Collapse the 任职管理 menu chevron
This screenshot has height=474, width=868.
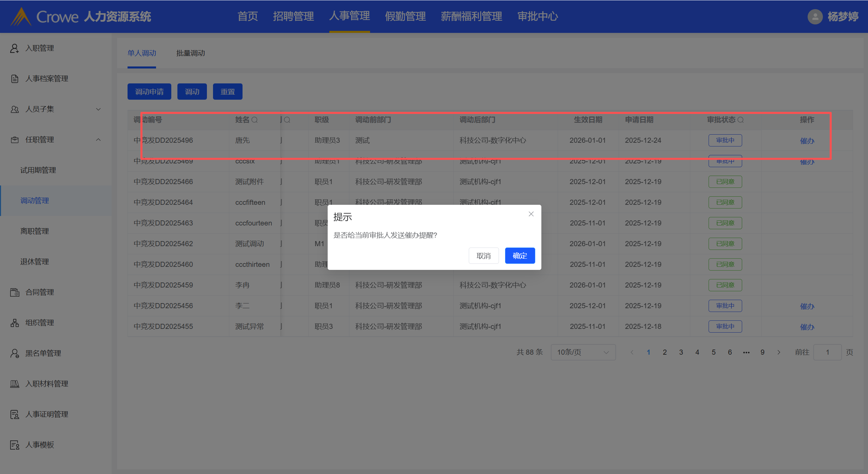pyautogui.click(x=98, y=140)
